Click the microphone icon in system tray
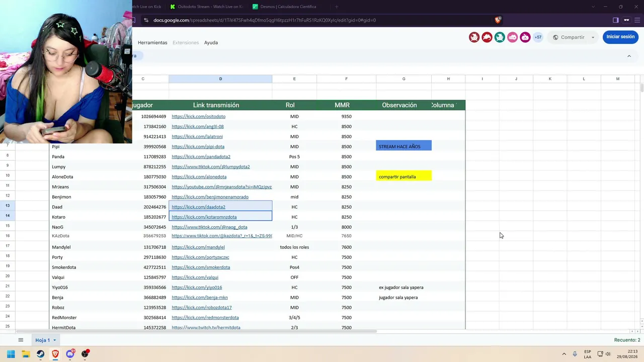The width and height of the screenshot is (644, 362). click(575, 354)
